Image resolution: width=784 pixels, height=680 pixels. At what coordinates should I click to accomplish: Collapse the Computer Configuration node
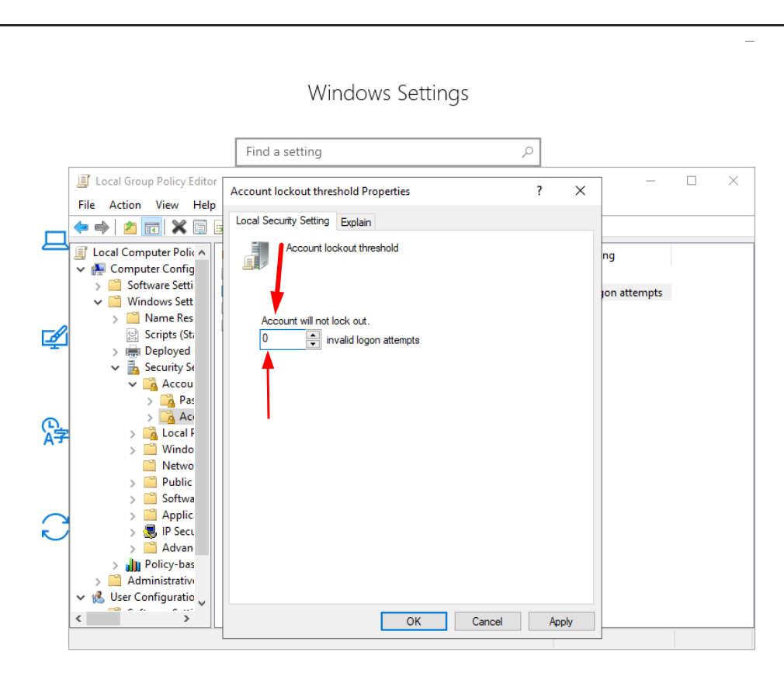(81, 269)
